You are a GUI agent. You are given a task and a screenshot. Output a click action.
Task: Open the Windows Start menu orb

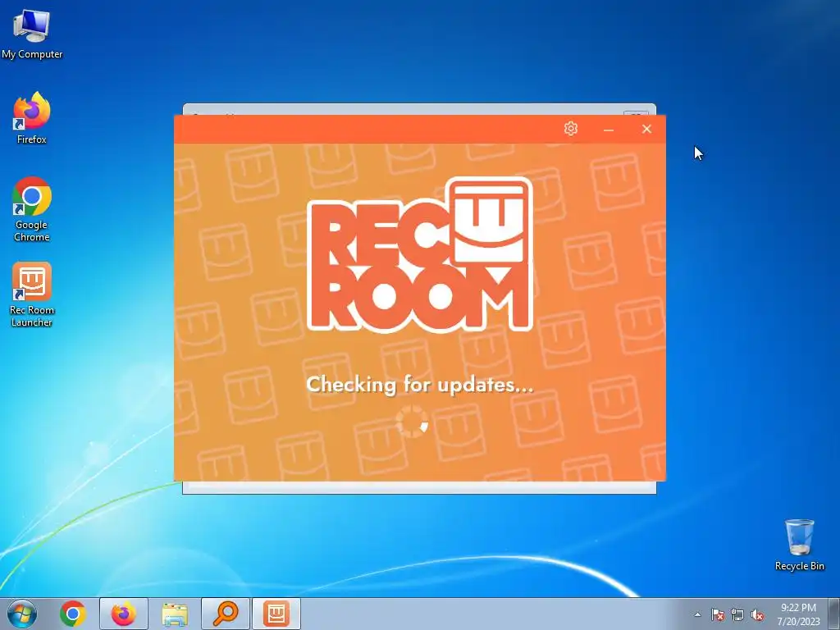click(22, 614)
